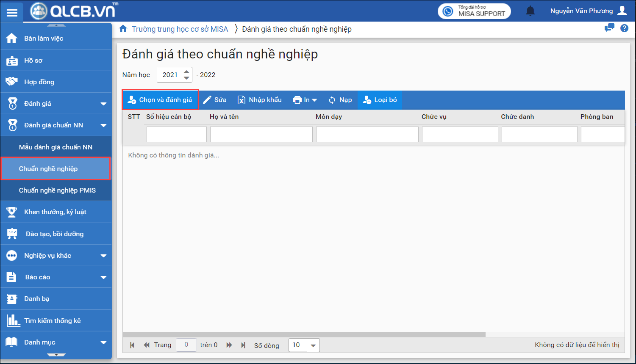Open the Số dòng rows dropdown

[x=304, y=345]
